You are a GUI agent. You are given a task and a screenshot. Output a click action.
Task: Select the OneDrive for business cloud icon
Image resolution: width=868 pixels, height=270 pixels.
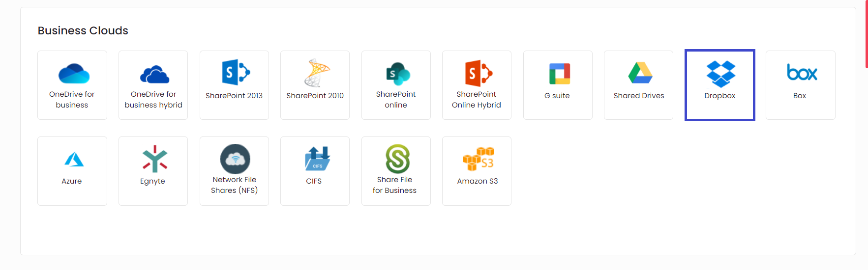[74, 74]
